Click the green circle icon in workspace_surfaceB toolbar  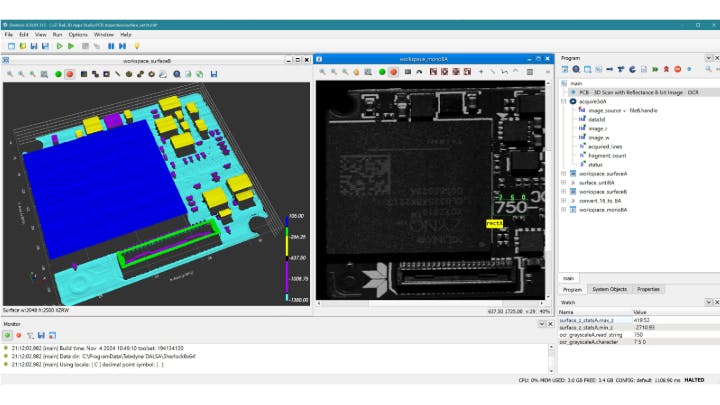pyautogui.click(x=58, y=73)
